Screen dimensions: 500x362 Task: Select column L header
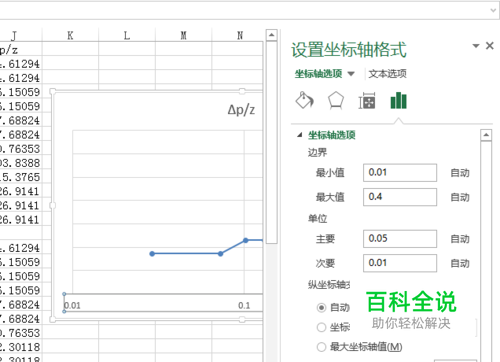(x=127, y=35)
